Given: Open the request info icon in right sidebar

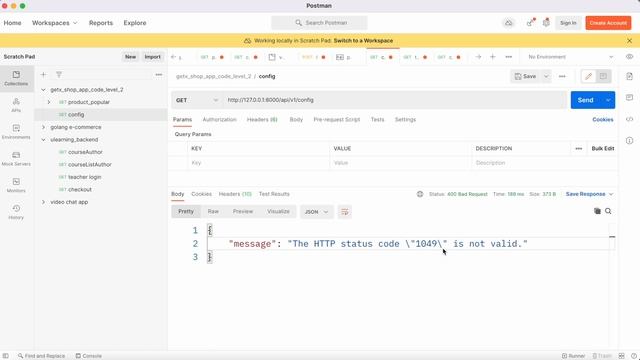Looking at the screenshot, I should 629,140.
